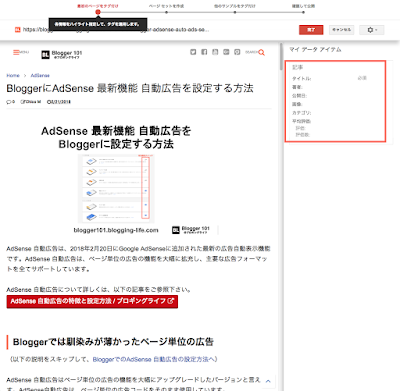This screenshot has height=391, width=400.
Task: Go to the Home breadcrumb link
Action: pyautogui.click(x=13, y=76)
